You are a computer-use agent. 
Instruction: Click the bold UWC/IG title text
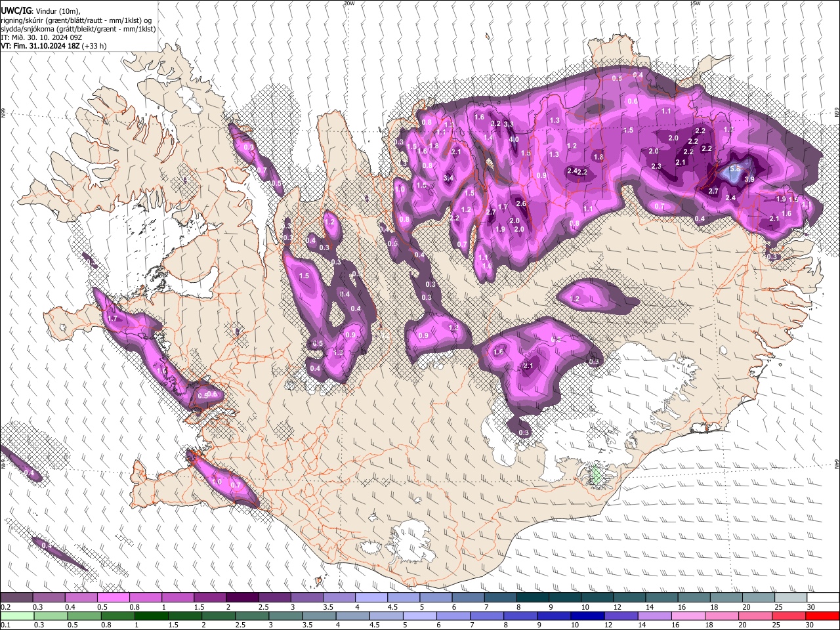coord(15,10)
